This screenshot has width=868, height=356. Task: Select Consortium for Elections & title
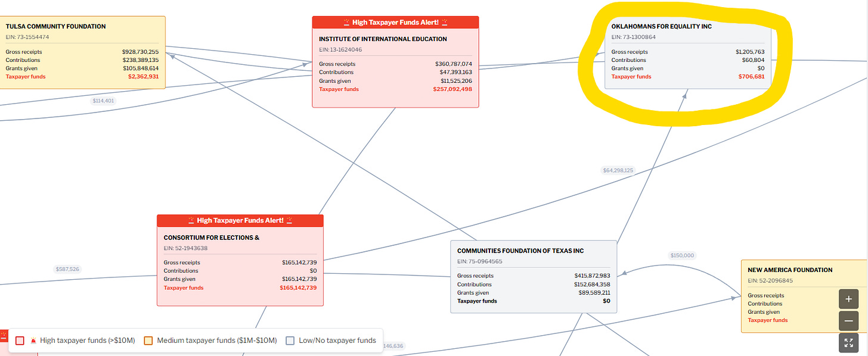212,238
